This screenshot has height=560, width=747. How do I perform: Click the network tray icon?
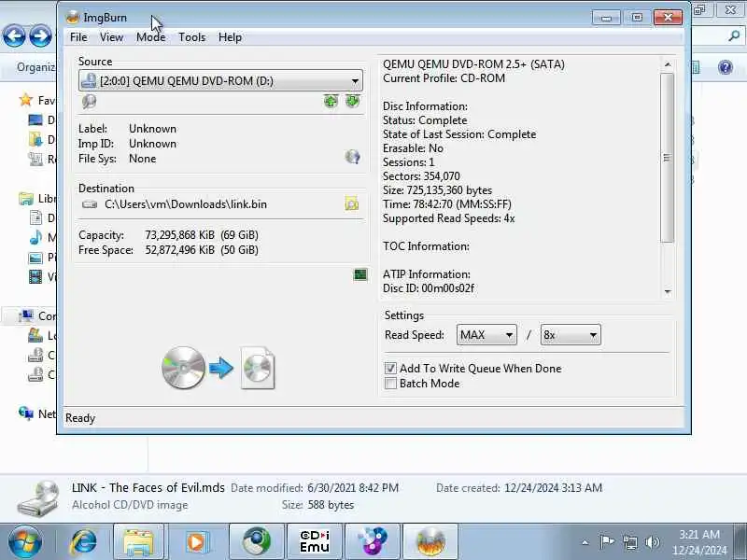[x=630, y=542]
